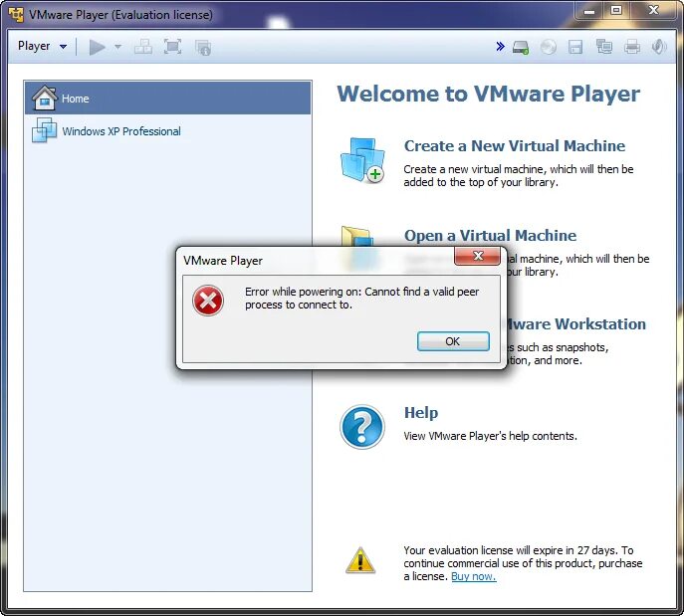Click text 'View VMware Player's help contents.'
This screenshot has width=684, height=616.
490,436
